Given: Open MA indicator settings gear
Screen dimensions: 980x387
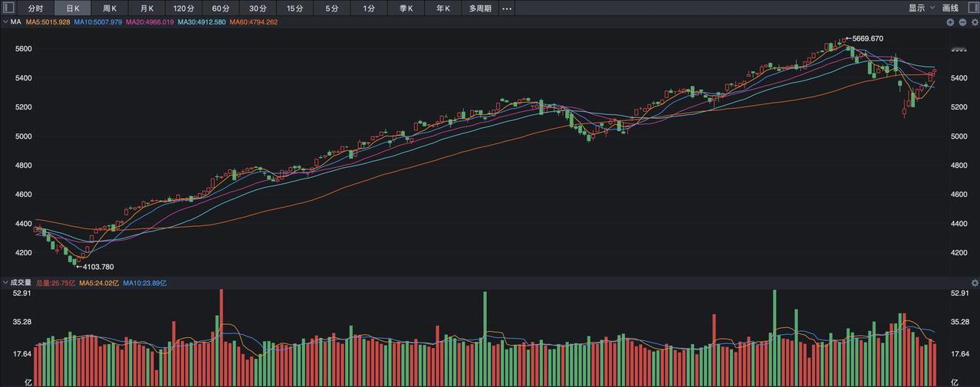Looking at the screenshot, I should [x=975, y=22].
